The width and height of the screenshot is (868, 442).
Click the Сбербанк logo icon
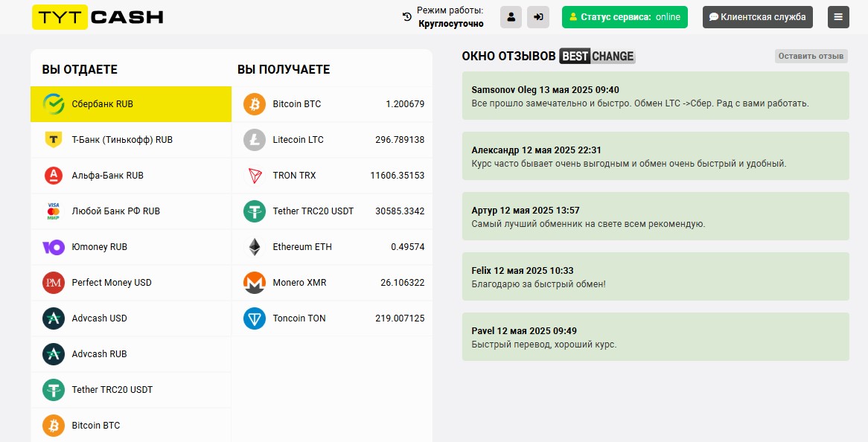[x=54, y=104]
